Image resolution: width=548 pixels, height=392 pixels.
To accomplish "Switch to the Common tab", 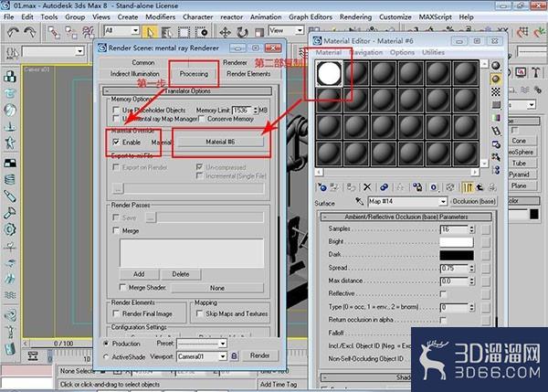I will pyautogui.click(x=143, y=62).
